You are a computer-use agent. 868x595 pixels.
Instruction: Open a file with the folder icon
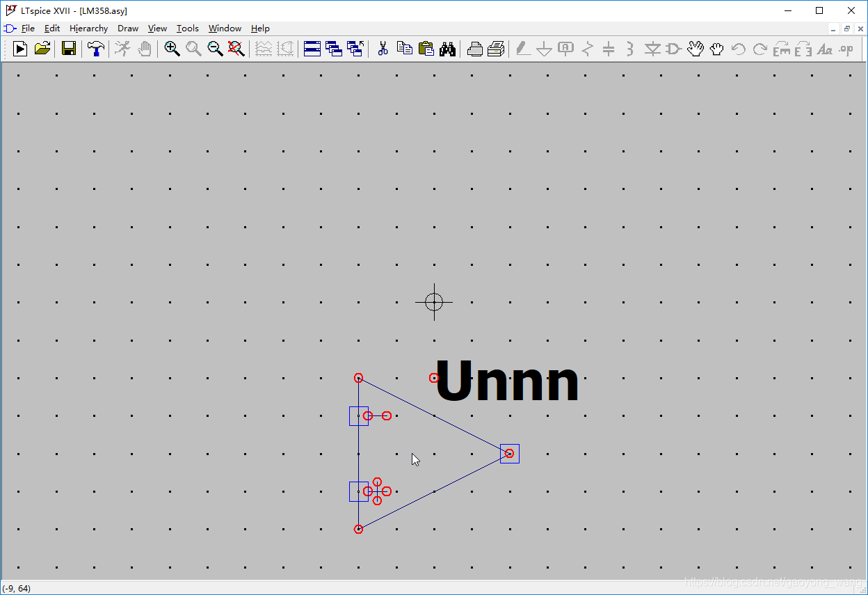coord(42,49)
